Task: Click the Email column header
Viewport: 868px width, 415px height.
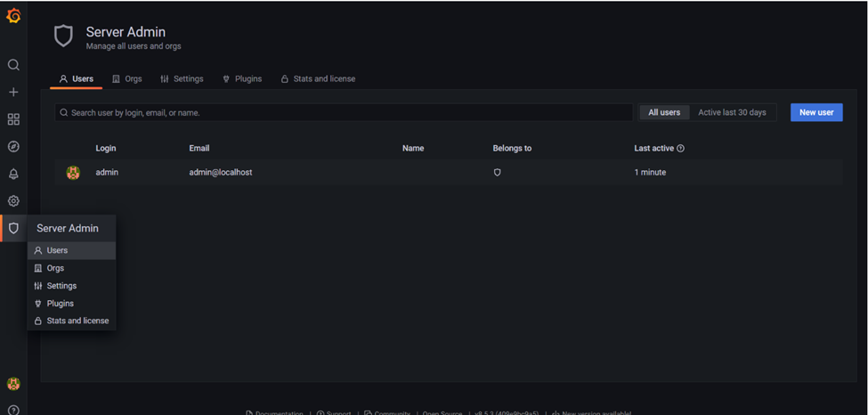Action: (x=199, y=149)
